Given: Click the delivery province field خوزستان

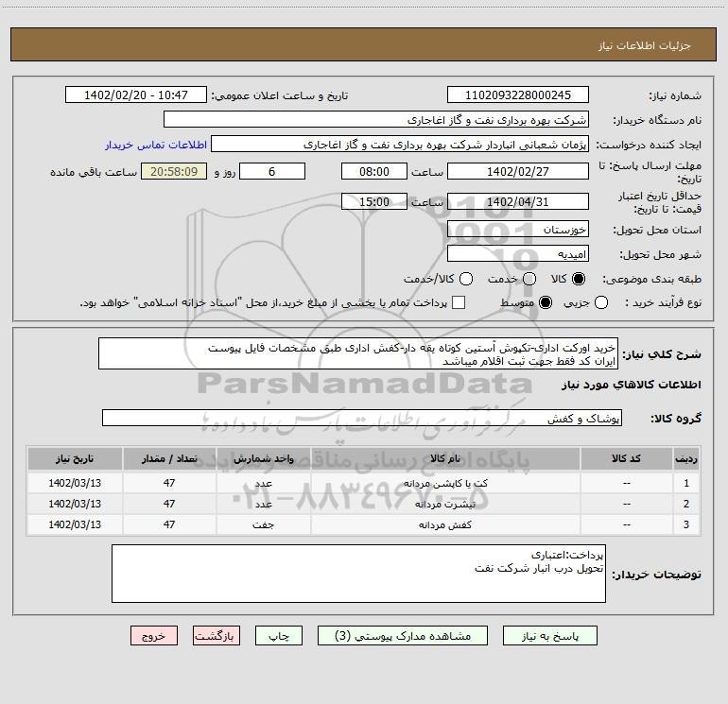Looking at the screenshot, I should [x=518, y=230].
